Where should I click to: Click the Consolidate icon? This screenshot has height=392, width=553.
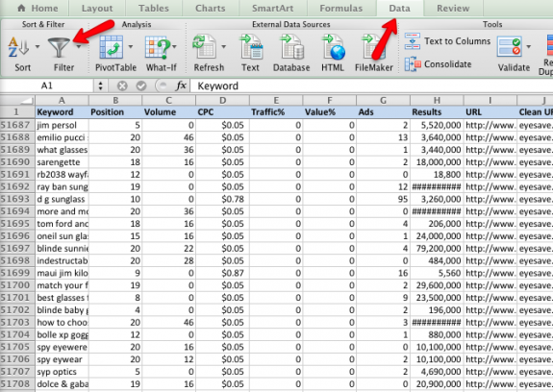click(413, 64)
